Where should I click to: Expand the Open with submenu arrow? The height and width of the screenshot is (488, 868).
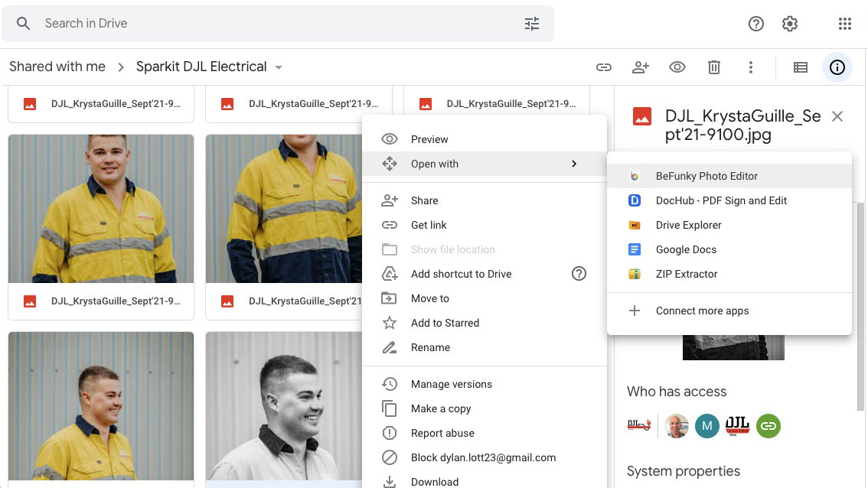pyautogui.click(x=574, y=164)
